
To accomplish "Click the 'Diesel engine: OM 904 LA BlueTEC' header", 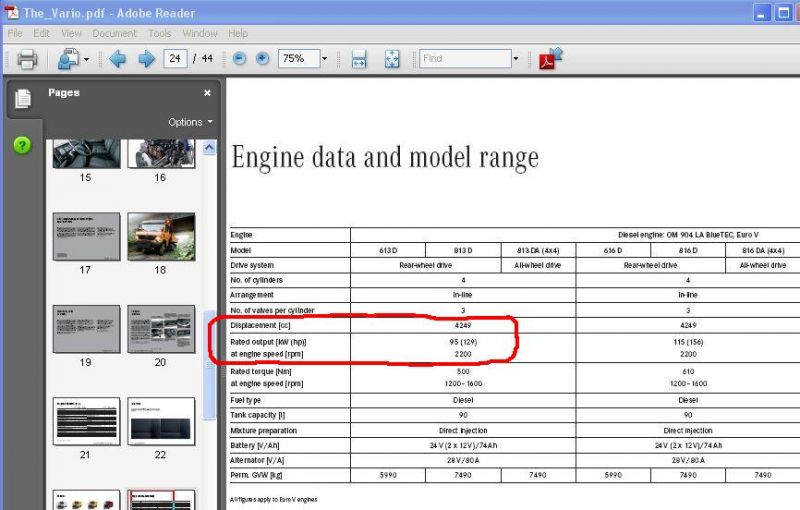I will pos(688,235).
